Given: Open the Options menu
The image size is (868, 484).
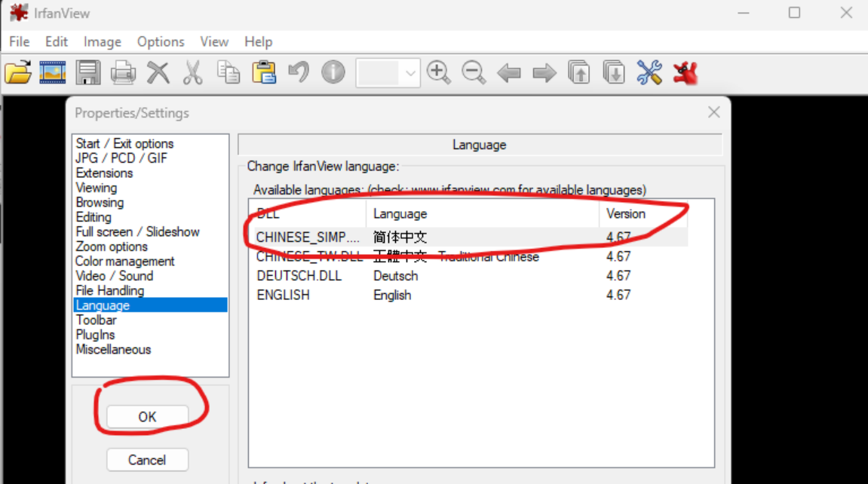Looking at the screenshot, I should [161, 42].
